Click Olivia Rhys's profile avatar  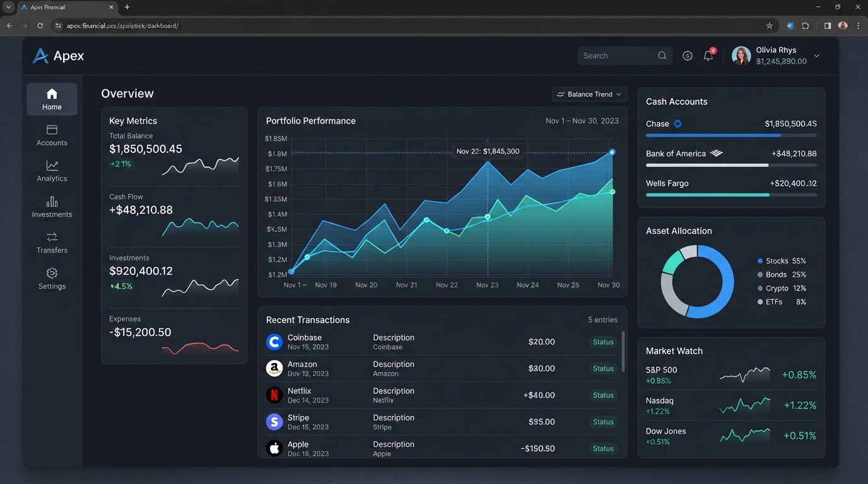[741, 55]
